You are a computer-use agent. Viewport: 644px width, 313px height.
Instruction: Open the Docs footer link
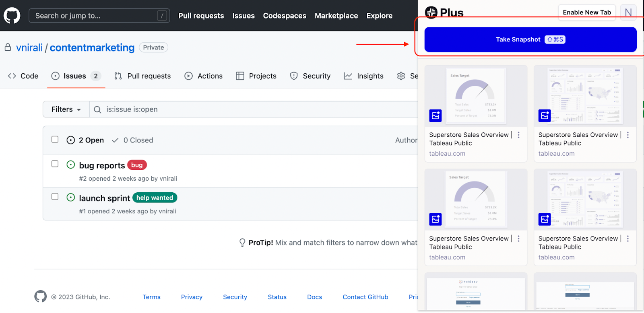314,297
